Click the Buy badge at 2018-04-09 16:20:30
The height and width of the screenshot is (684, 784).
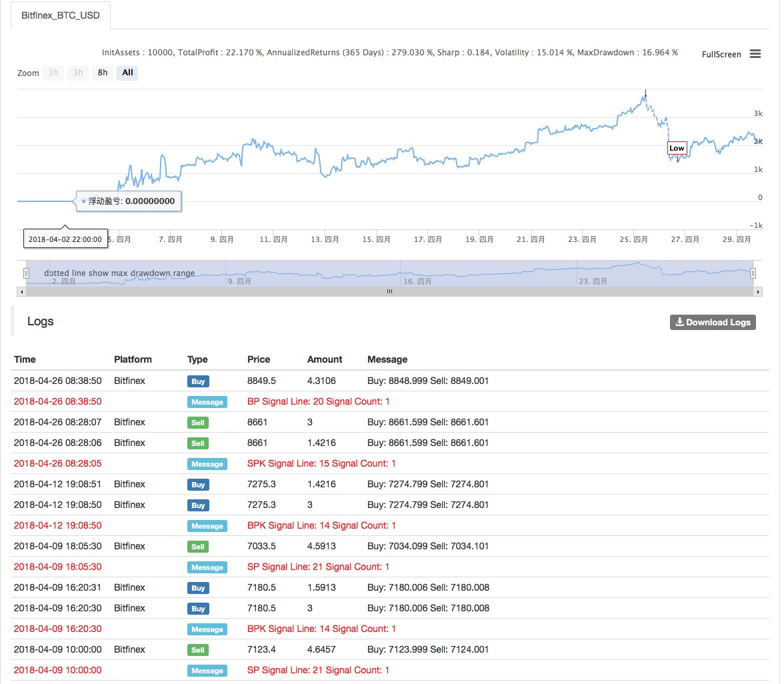coord(198,609)
